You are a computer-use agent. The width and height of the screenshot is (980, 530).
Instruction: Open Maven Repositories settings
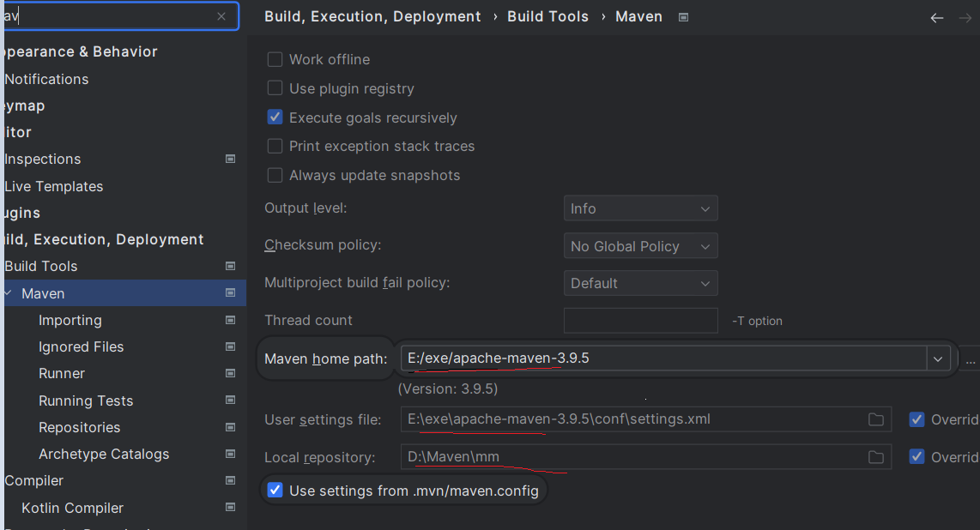click(x=79, y=428)
